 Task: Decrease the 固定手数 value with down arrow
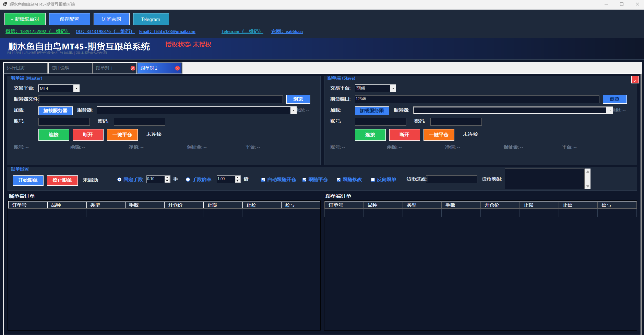(x=167, y=181)
